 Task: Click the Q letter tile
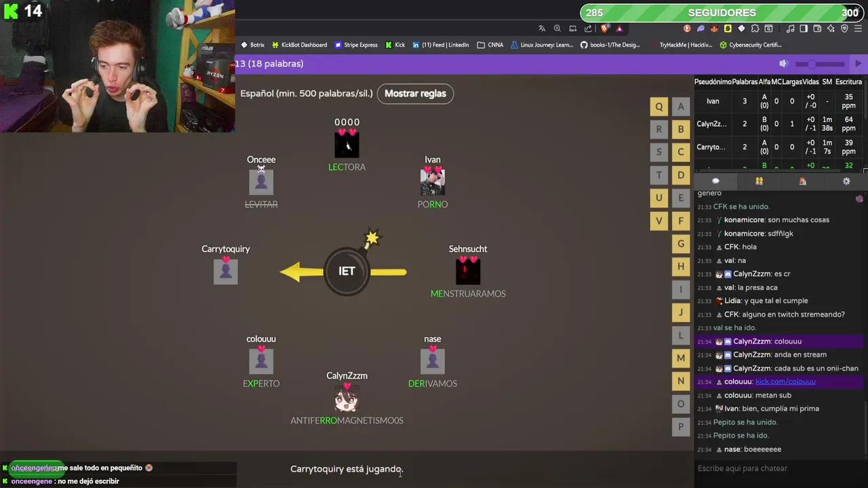[658, 106]
